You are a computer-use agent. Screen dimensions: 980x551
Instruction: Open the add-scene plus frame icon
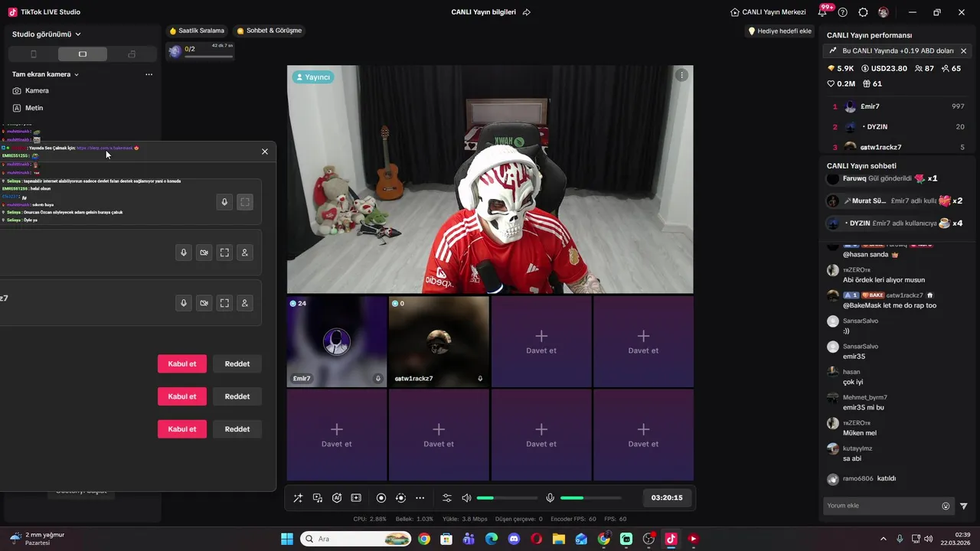(356, 498)
